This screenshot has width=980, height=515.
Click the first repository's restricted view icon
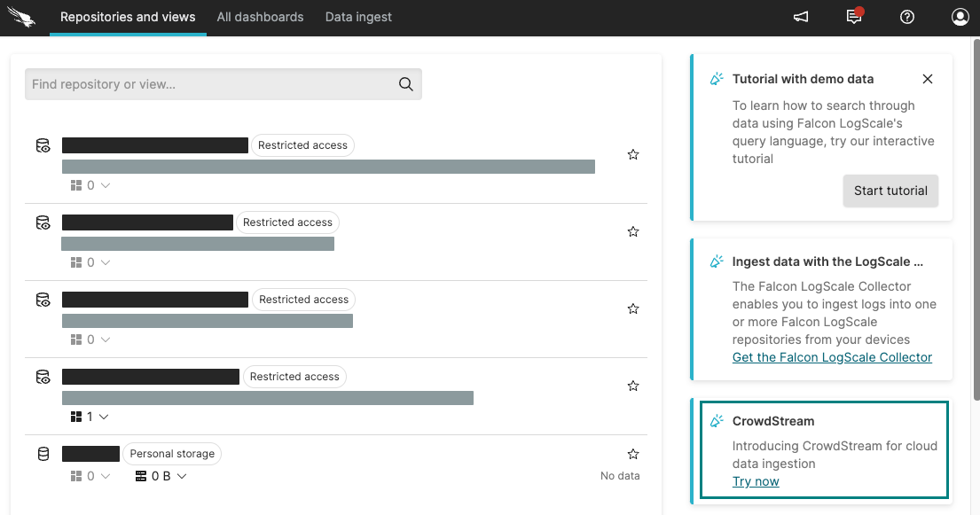pos(43,145)
